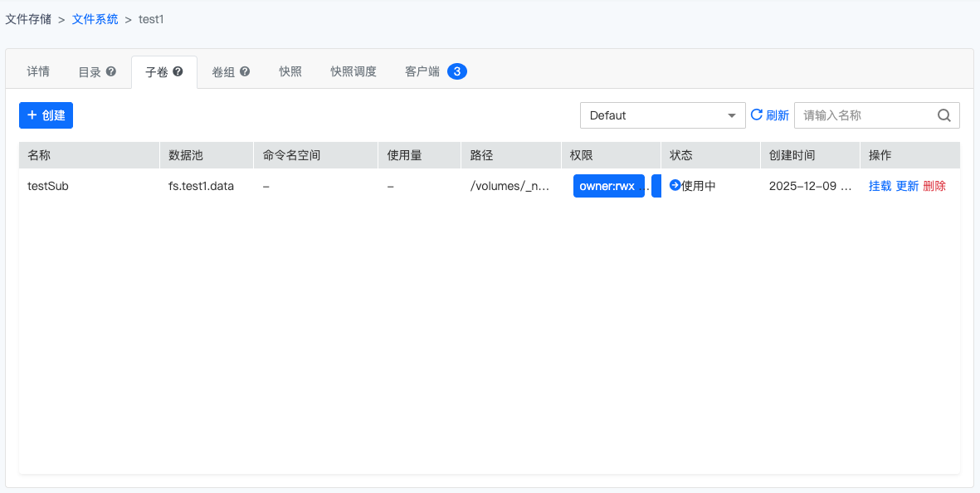Click the help question icon next to 卷组

coord(243,71)
